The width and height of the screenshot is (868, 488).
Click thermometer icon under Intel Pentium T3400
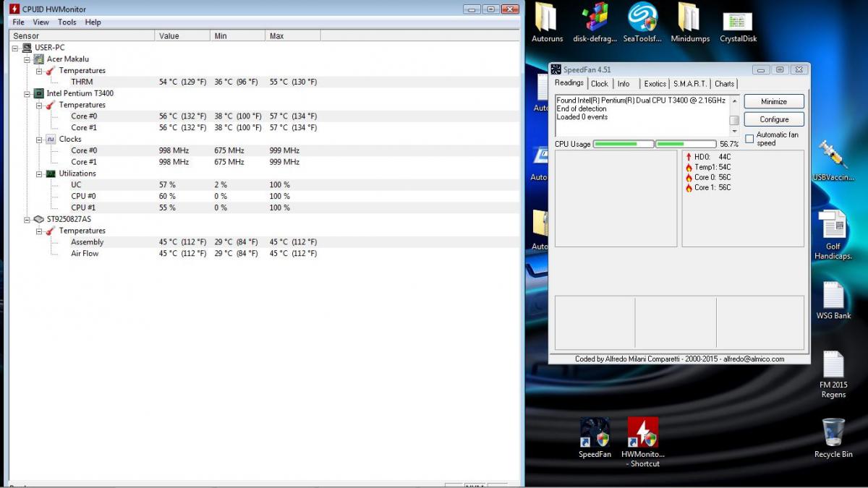pos(51,105)
